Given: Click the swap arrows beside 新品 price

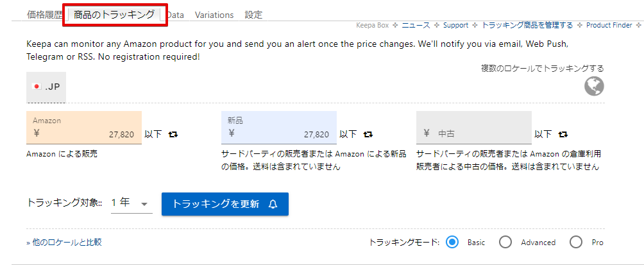Looking at the screenshot, I should pyautogui.click(x=368, y=134).
